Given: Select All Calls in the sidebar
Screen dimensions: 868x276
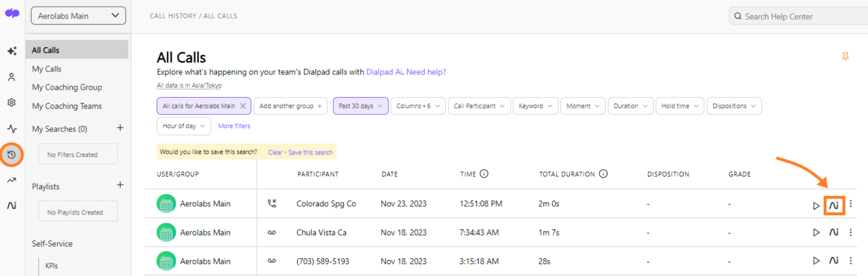Looking at the screenshot, I should click(77, 50).
